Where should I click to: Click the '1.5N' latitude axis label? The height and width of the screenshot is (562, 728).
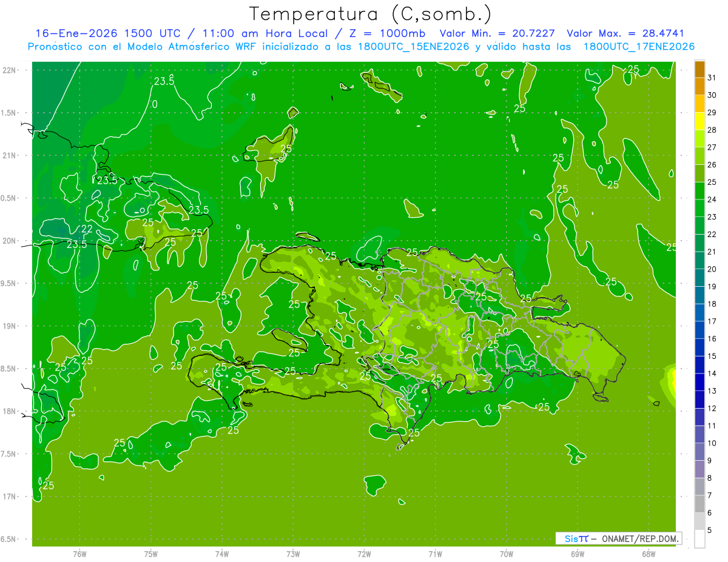coord(9,113)
